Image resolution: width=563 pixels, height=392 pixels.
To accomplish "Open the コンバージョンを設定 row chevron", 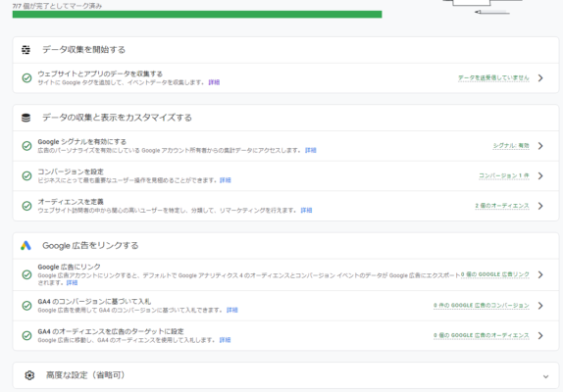I will [x=540, y=175].
